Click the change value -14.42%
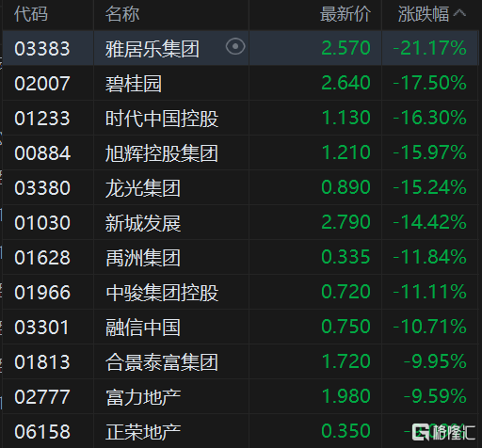This screenshot has height=448, width=482. point(429,222)
